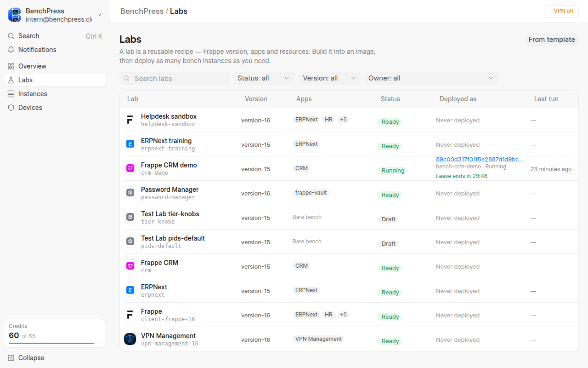Click the Apps column header
The width and height of the screenshot is (588, 368).
coord(304,99)
